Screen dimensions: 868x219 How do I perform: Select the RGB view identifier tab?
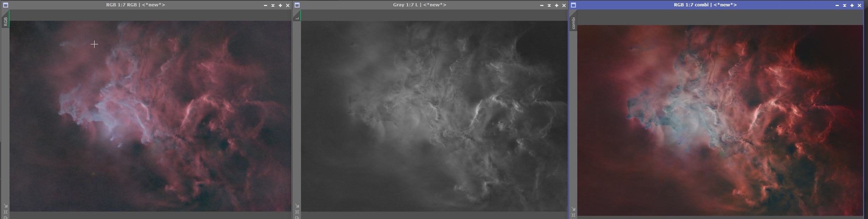coord(6,21)
